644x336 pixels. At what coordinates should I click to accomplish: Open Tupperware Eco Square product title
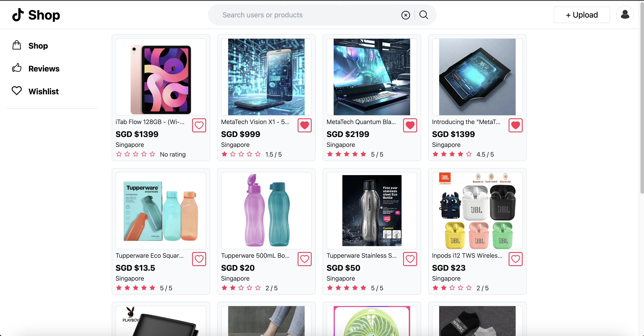point(149,256)
